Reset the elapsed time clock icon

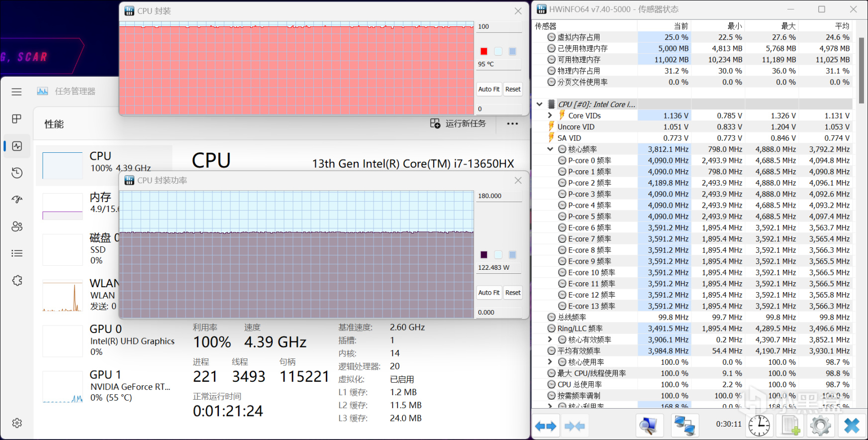tap(759, 426)
